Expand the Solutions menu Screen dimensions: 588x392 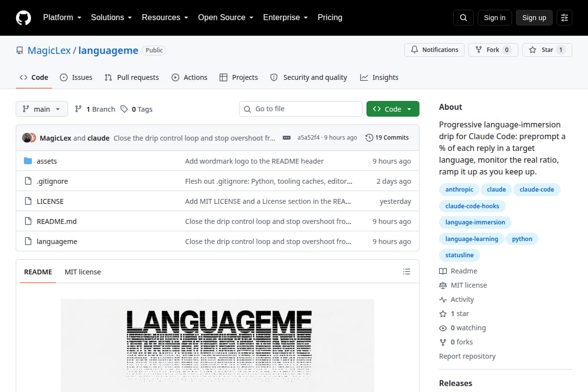pos(111,17)
